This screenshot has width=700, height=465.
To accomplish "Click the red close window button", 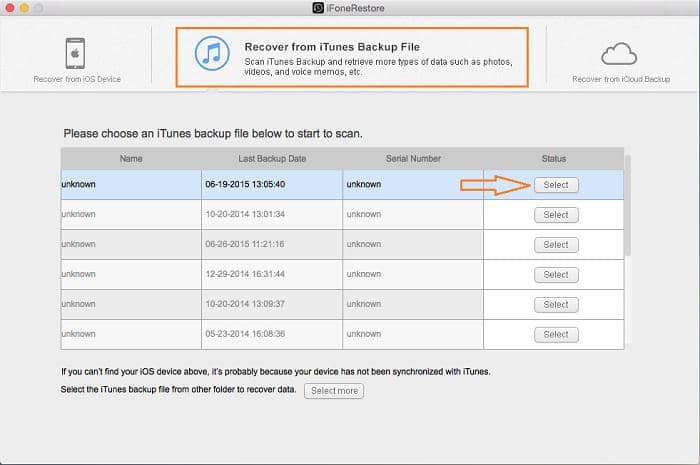I will [9, 8].
